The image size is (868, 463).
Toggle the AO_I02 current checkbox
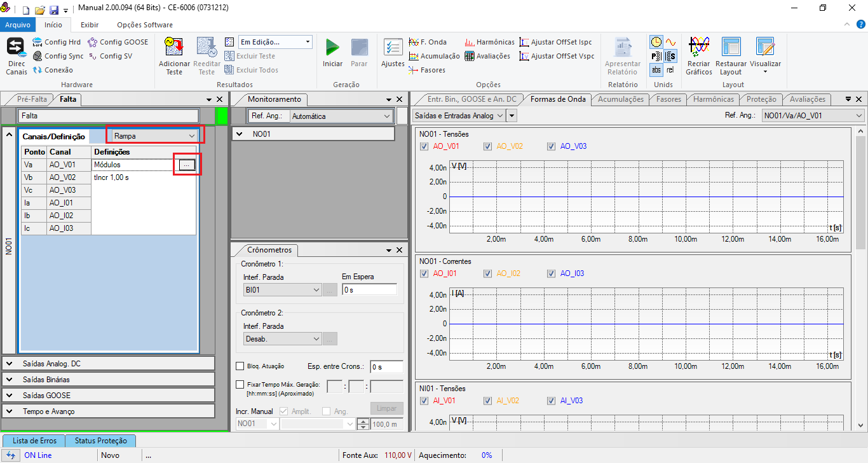488,273
